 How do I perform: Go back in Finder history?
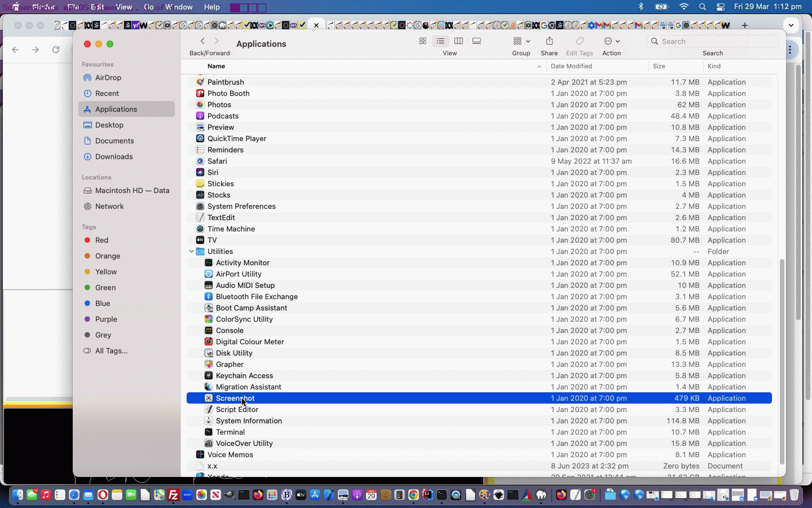pos(202,41)
